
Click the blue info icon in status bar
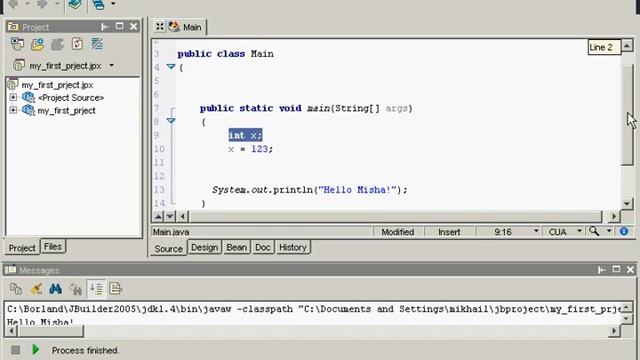tap(624, 231)
